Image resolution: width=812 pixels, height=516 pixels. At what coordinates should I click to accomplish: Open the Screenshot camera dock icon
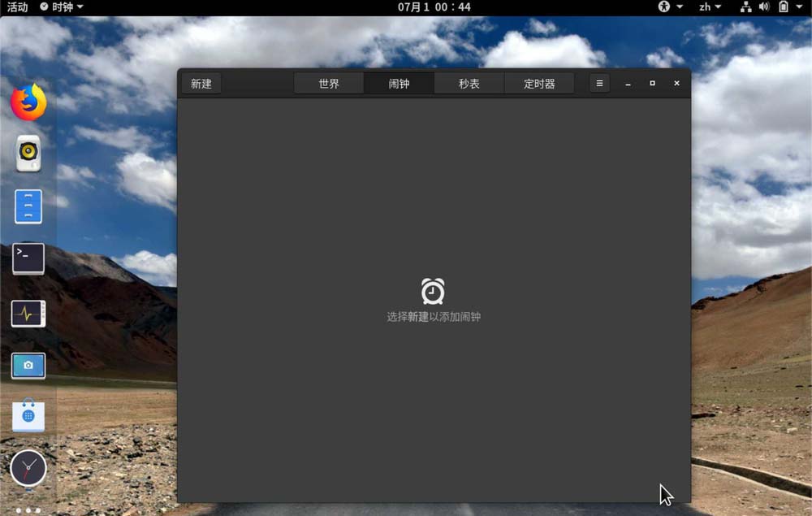pyautogui.click(x=28, y=366)
